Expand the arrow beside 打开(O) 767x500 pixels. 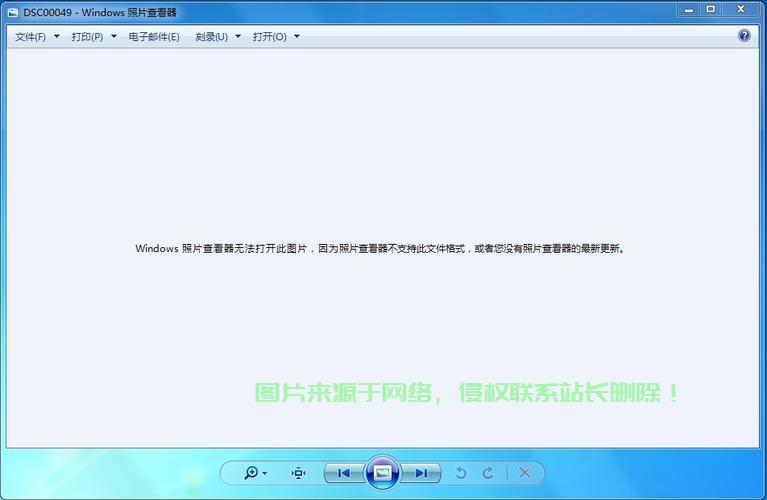click(297, 36)
